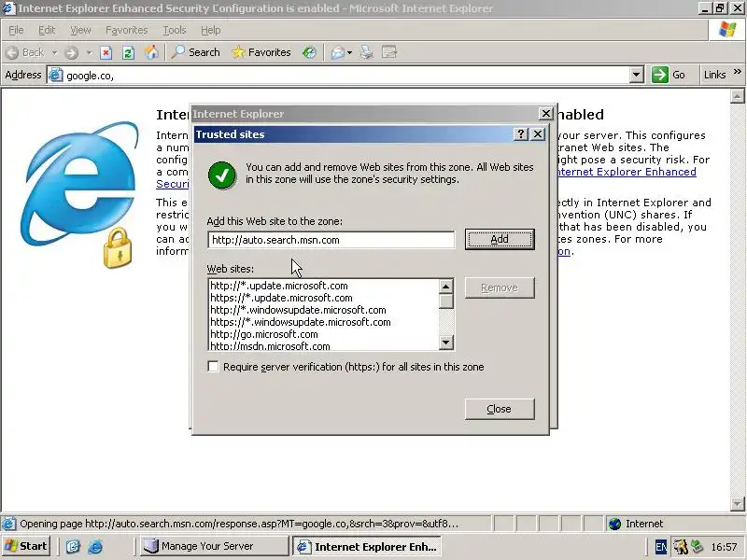This screenshot has width=747, height=560.
Task: Click the Mail envelope icon
Action: coord(338,52)
